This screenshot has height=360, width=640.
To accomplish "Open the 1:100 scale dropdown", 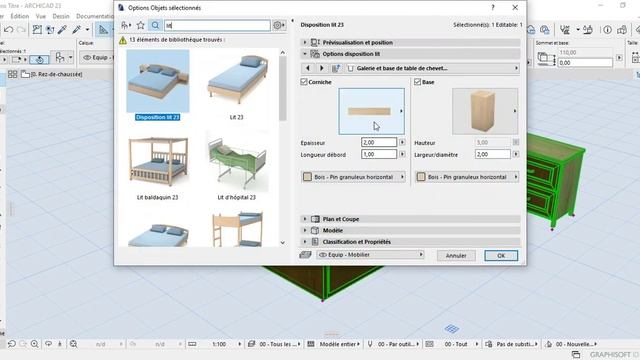I will (222, 344).
